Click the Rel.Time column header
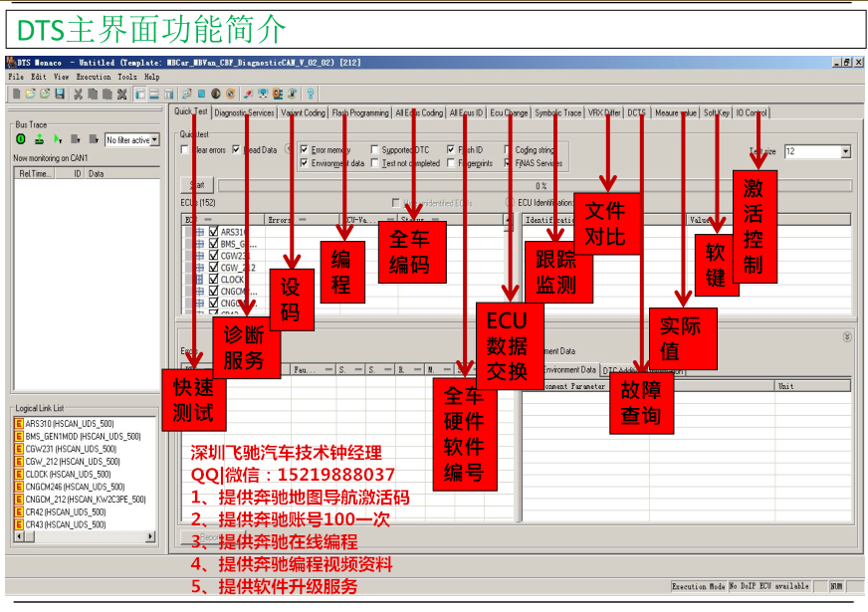The height and width of the screenshot is (612, 868). [34, 174]
